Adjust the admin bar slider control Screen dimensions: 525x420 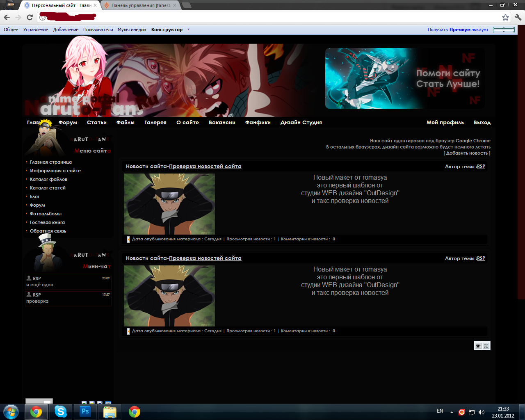point(504,30)
